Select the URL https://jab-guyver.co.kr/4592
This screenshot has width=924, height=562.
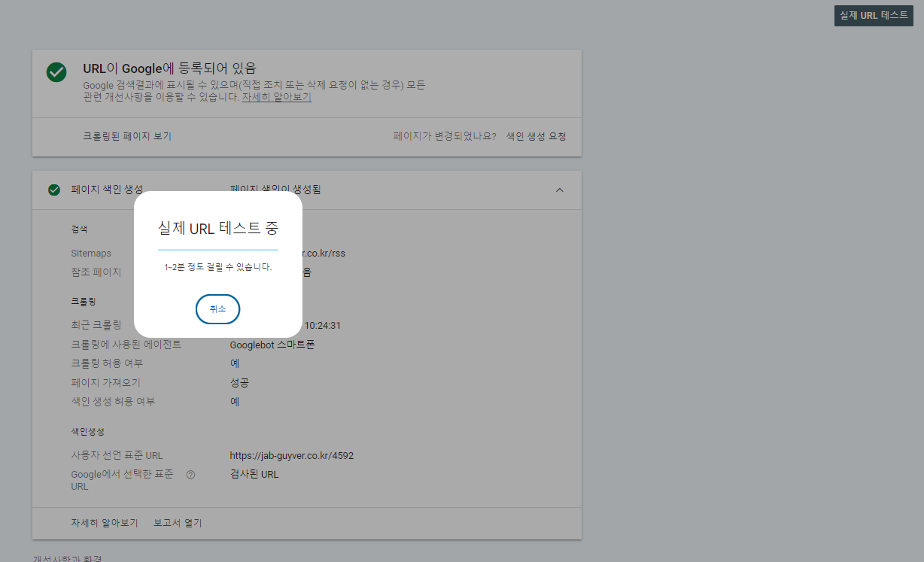[x=292, y=455]
